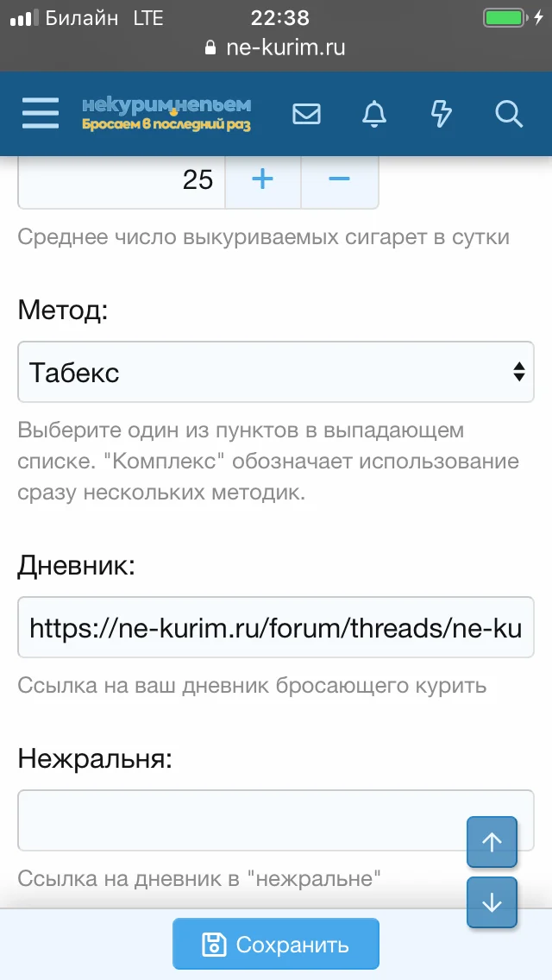
Task: Open the hamburger navigation menu
Action: pyautogui.click(x=41, y=114)
